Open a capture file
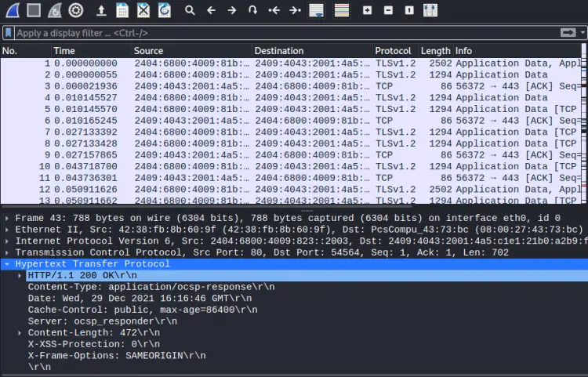The width and height of the screenshot is (588, 377). [x=101, y=10]
